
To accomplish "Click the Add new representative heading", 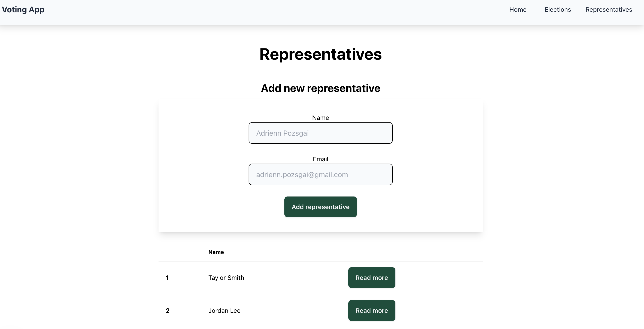I will tap(320, 88).
